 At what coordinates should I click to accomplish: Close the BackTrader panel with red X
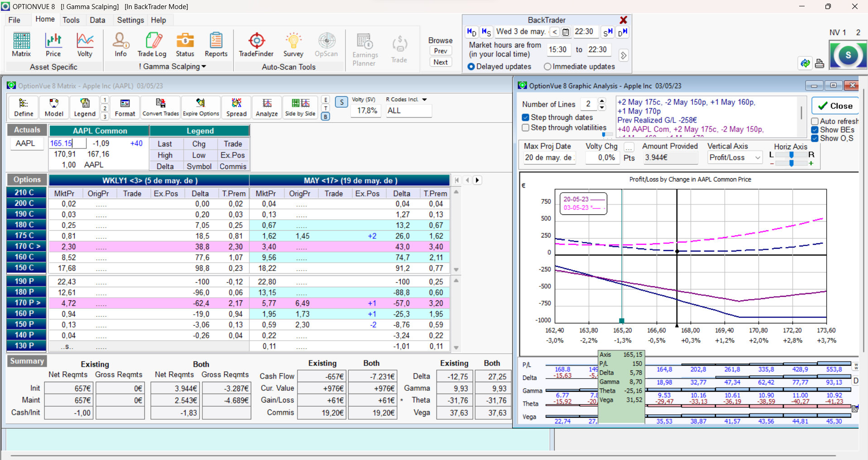623,20
